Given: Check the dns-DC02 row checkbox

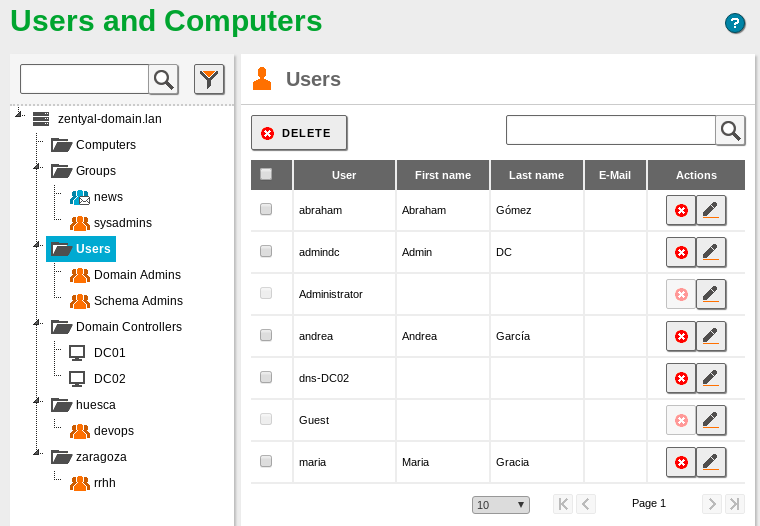Looking at the screenshot, I should pyautogui.click(x=266, y=377).
